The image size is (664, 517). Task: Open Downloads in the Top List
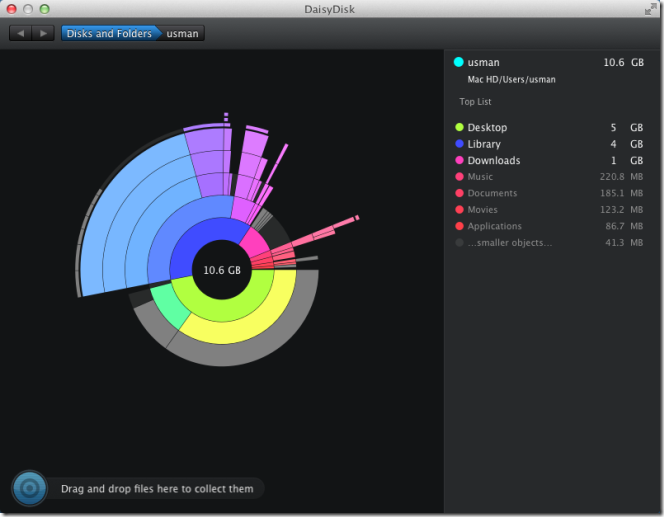pyautogui.click(x=549, y=160)
